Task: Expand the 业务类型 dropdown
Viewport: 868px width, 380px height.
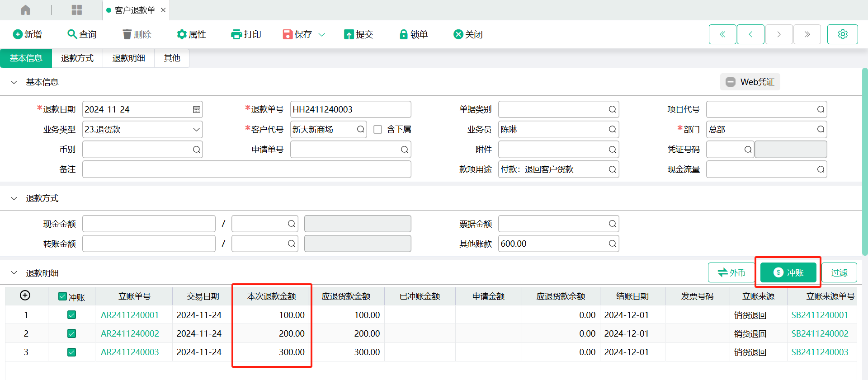Action: coord(196,130)
